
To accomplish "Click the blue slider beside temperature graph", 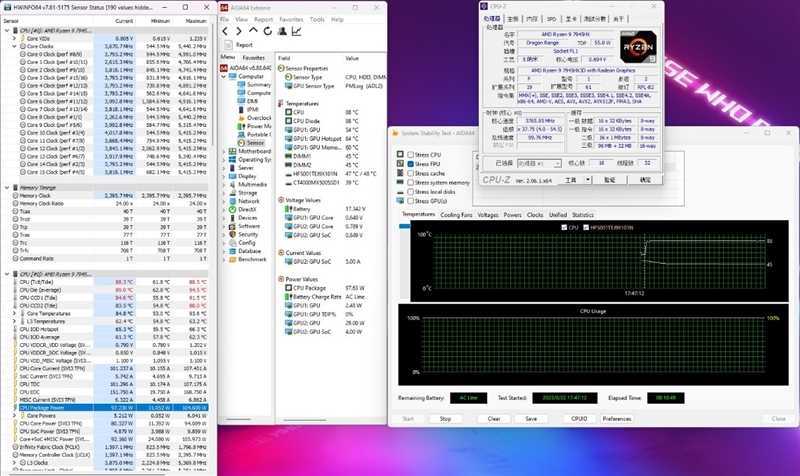I will [404, 226].
